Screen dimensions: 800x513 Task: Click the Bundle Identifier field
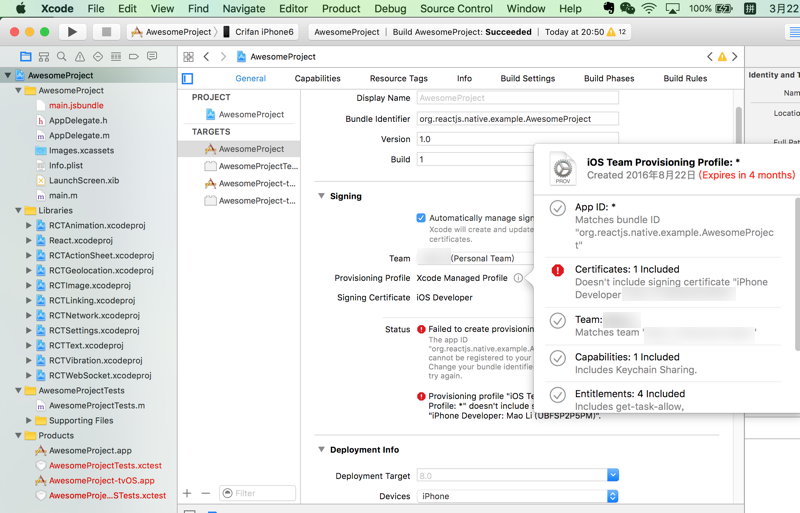coord(517,118)
